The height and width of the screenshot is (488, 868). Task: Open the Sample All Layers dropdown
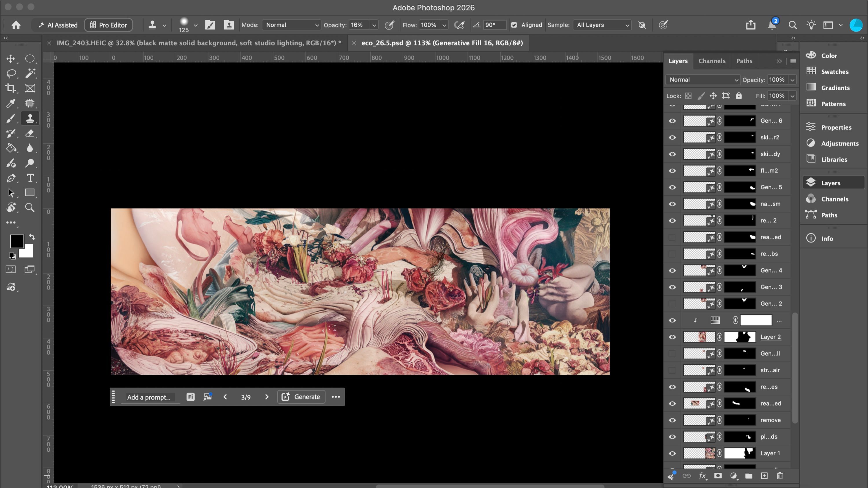(602, 25)
